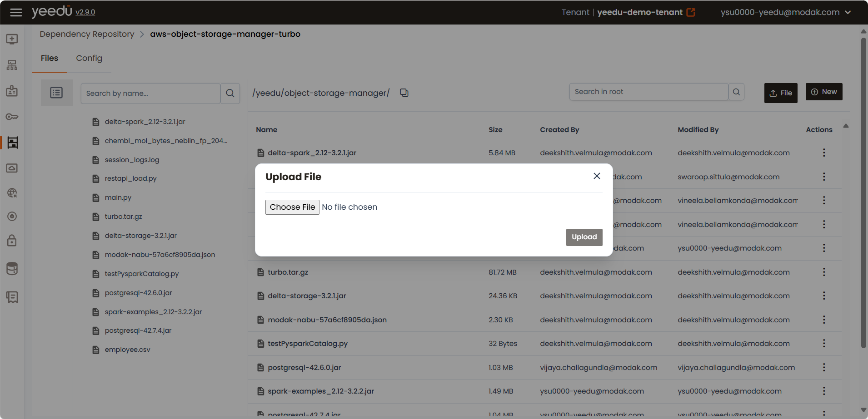
Task: Open the hierarchy cluster sidebar icon
Action: (12, 65)
